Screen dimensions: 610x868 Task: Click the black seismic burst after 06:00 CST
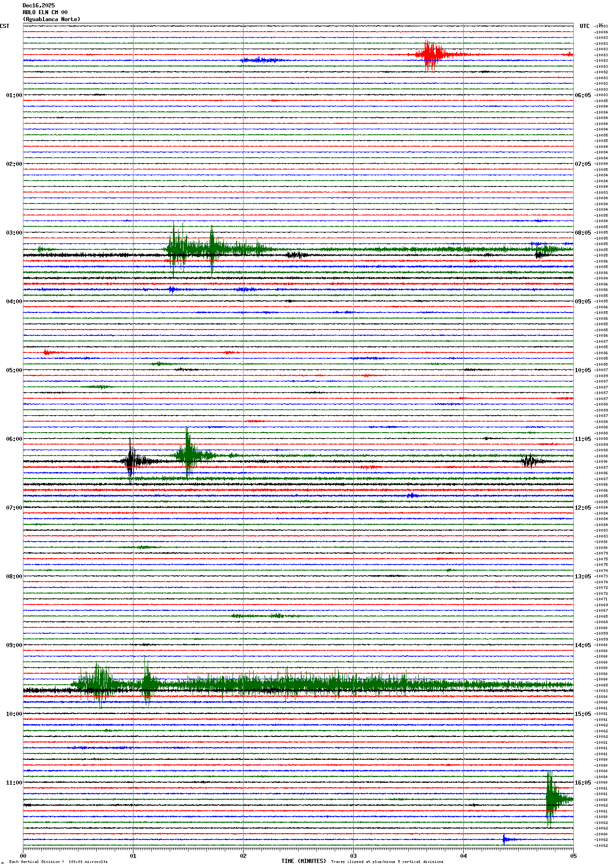131,461
